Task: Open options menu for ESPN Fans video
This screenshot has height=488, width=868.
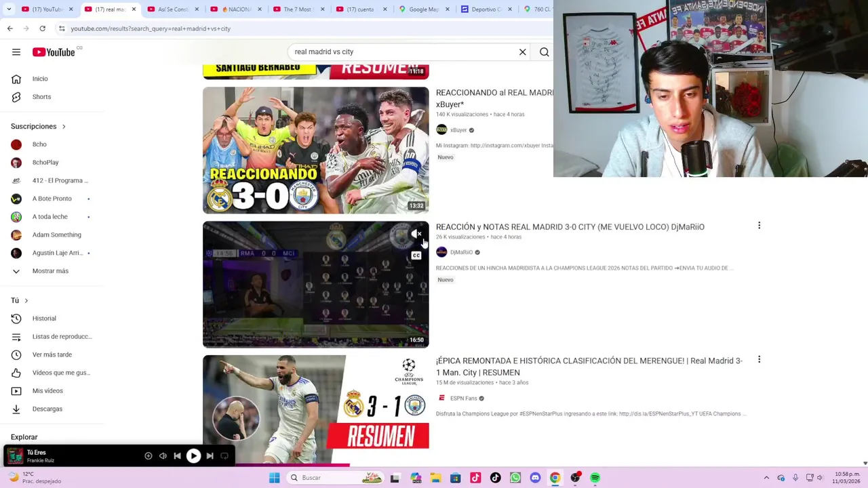Action: [759, 359]
